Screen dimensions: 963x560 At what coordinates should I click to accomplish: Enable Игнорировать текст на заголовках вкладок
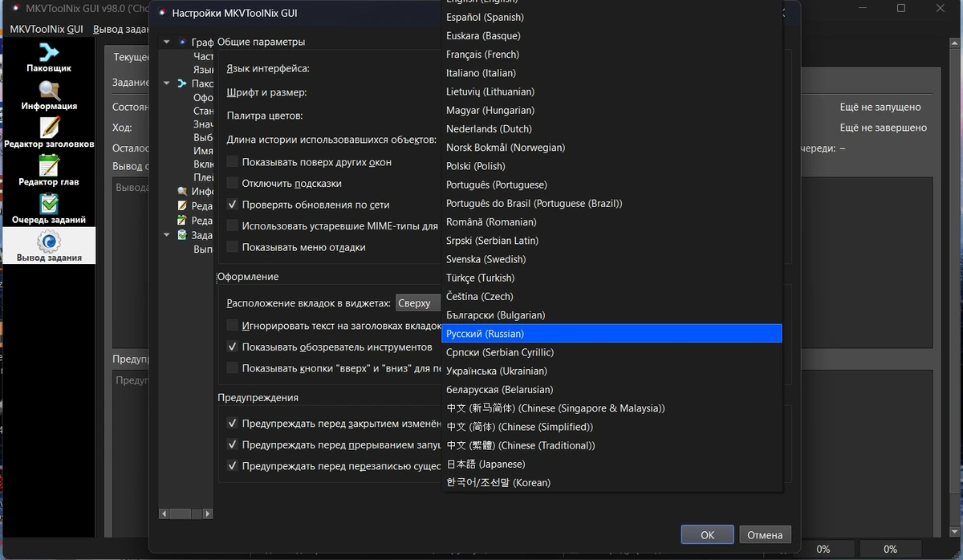pyautogui.click(x=233, y=326)
